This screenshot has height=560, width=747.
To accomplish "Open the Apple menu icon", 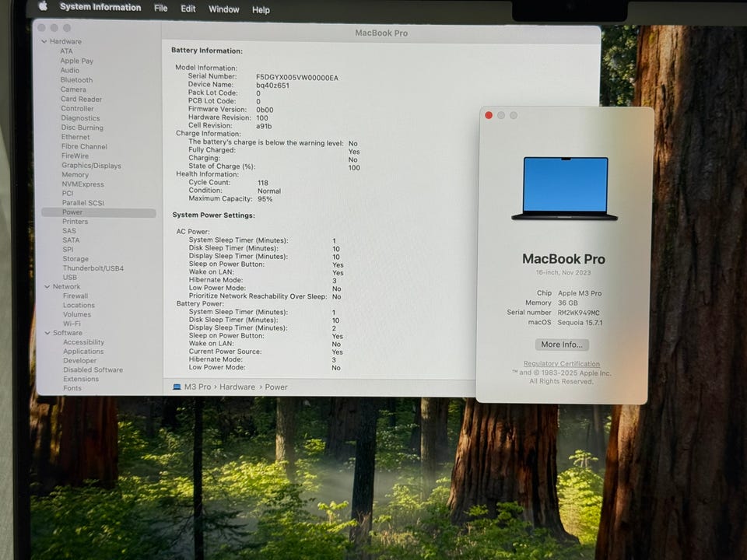I will (x=43, y=7).
